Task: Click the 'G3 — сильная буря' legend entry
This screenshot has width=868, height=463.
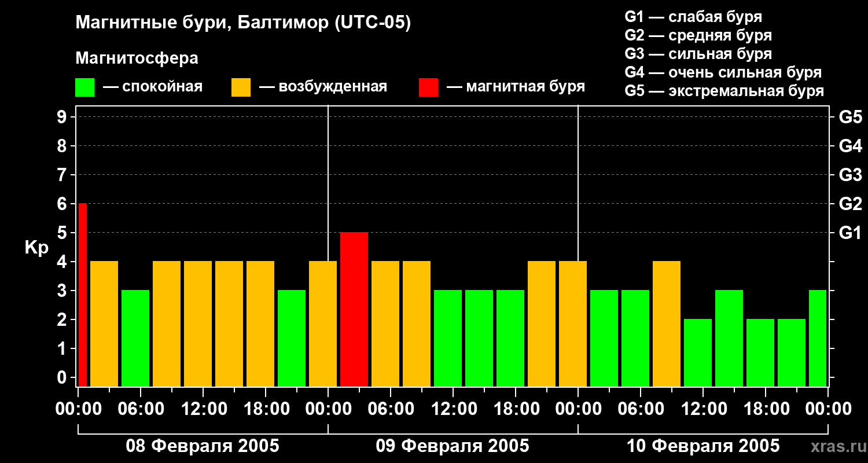Action: pos(698,54)
